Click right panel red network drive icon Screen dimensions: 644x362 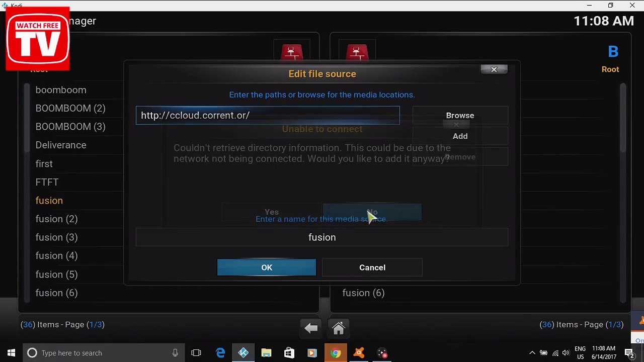(357, 52)
